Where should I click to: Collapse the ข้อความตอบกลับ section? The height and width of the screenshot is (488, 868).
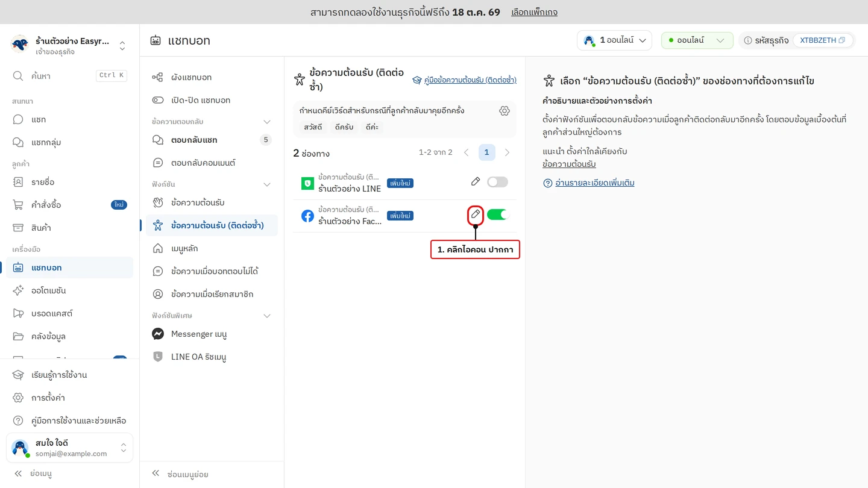[267, 122]
